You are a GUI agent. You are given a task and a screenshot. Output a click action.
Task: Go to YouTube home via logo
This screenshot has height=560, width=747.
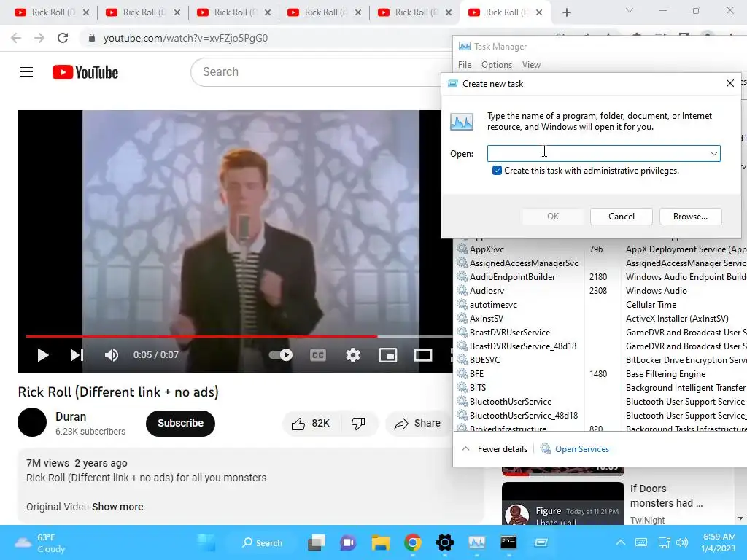[85, 72]
